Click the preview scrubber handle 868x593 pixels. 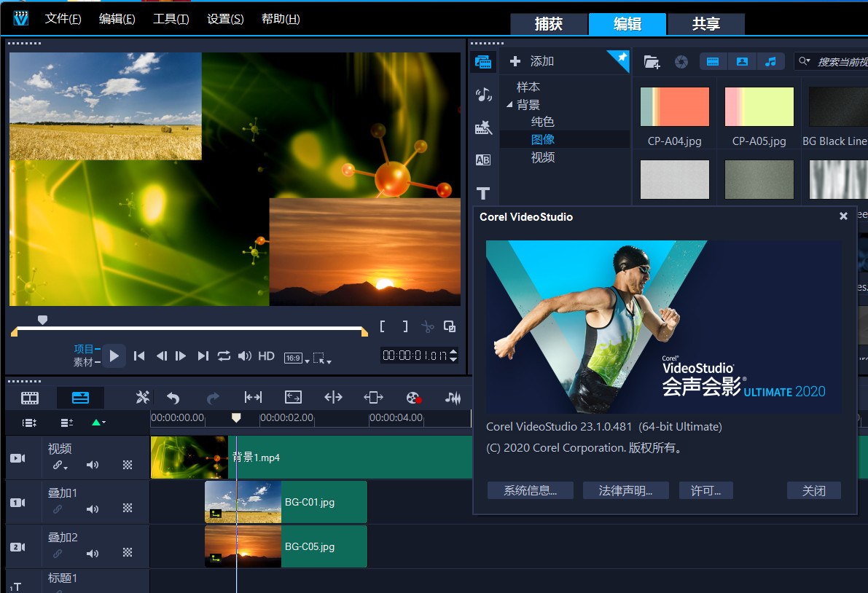point(42,320)
